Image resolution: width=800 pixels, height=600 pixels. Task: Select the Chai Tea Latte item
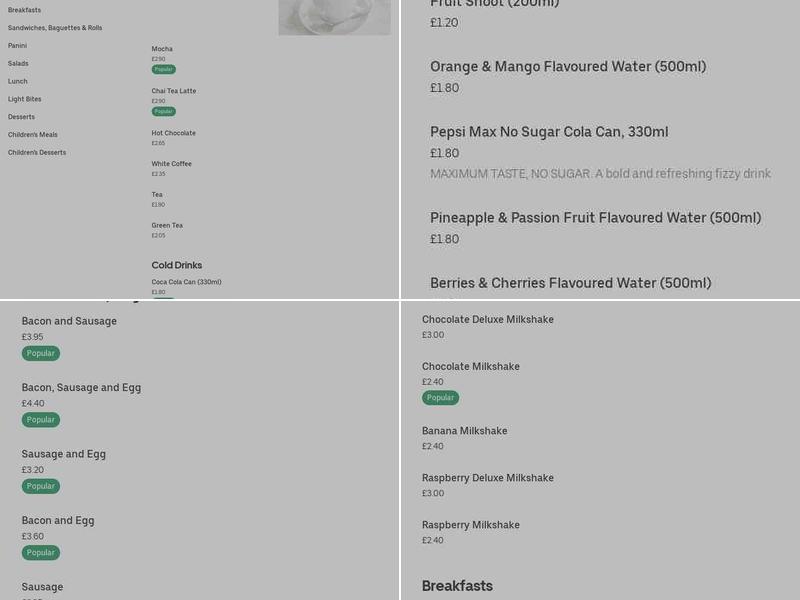174,91
